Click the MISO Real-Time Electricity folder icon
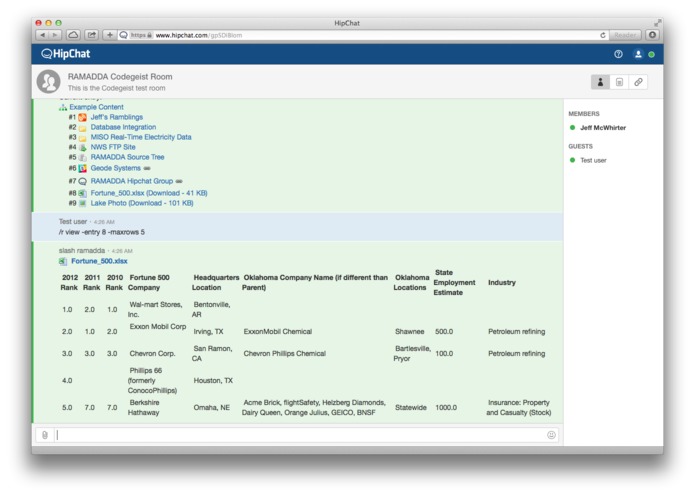 click(x=82, y=138)
